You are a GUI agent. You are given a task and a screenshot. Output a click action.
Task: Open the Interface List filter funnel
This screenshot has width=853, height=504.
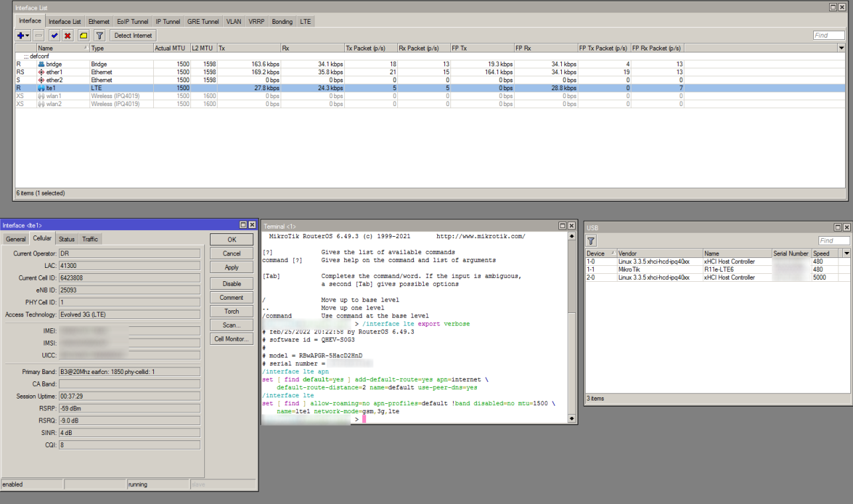pyautogui.click(x=99, y=36)
